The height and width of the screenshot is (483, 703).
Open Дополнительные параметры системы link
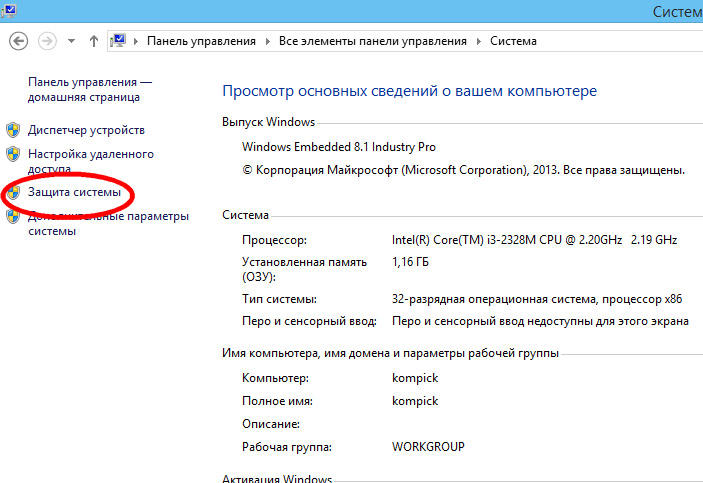(x=108, y=223)
